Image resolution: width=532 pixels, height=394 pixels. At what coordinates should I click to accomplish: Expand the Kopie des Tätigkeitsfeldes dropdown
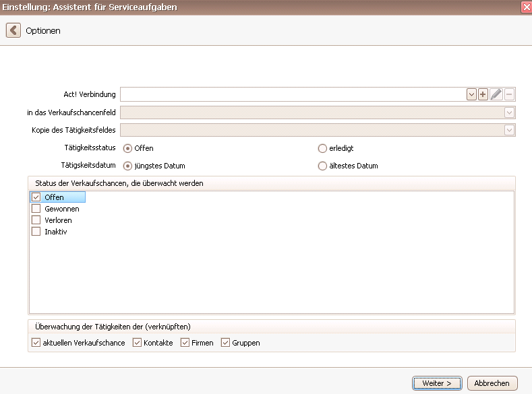[509, 130]
